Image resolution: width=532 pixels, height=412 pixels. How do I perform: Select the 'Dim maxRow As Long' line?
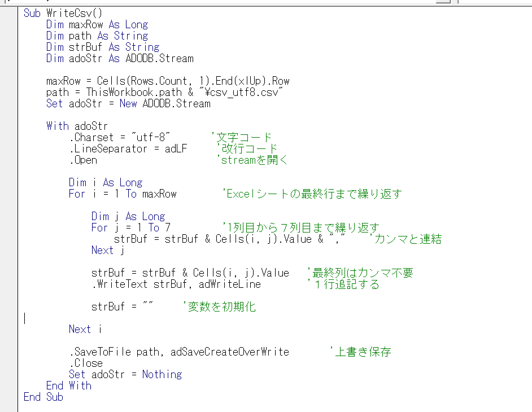coord(97,24)
